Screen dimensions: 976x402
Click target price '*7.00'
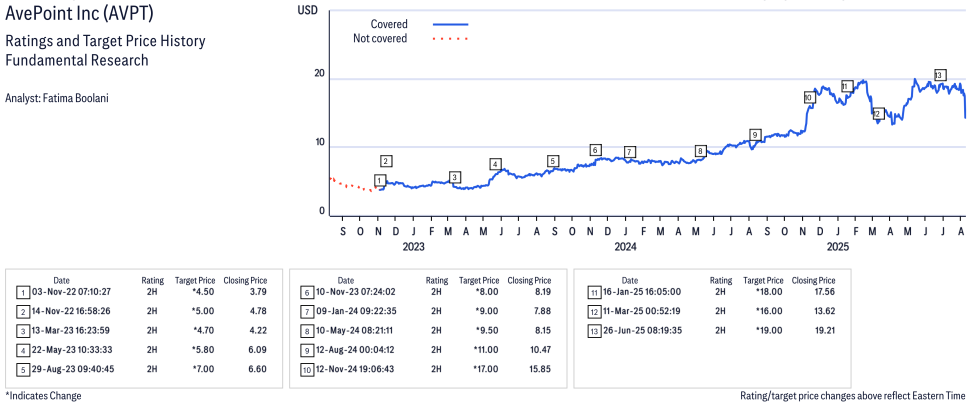[204, 369]
